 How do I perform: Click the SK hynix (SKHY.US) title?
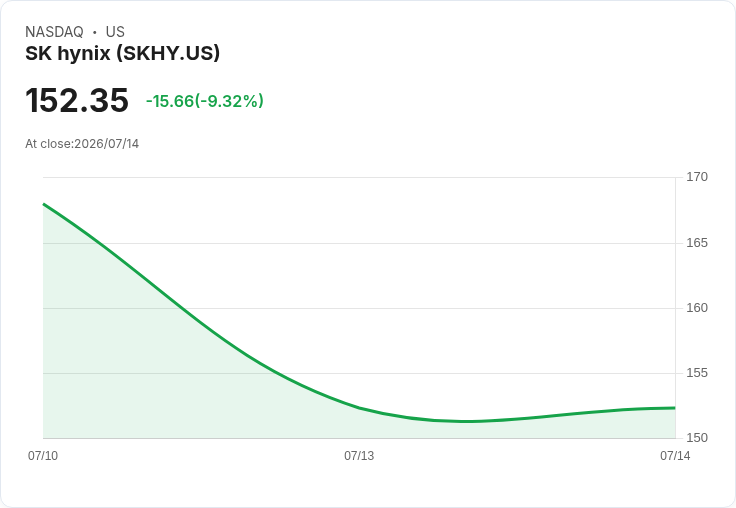tap(123, 54)
